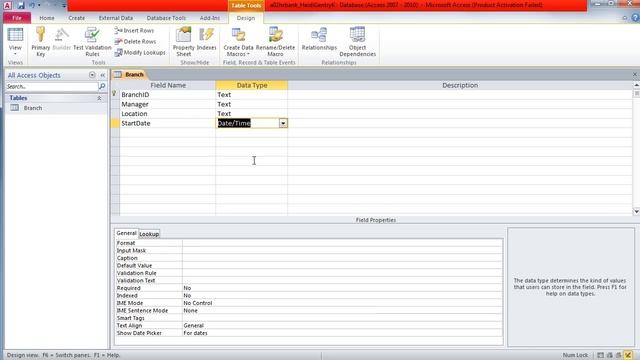Click the Location field name cell
The height and width of the screenshot is (360, 640).
coord(168,114)
